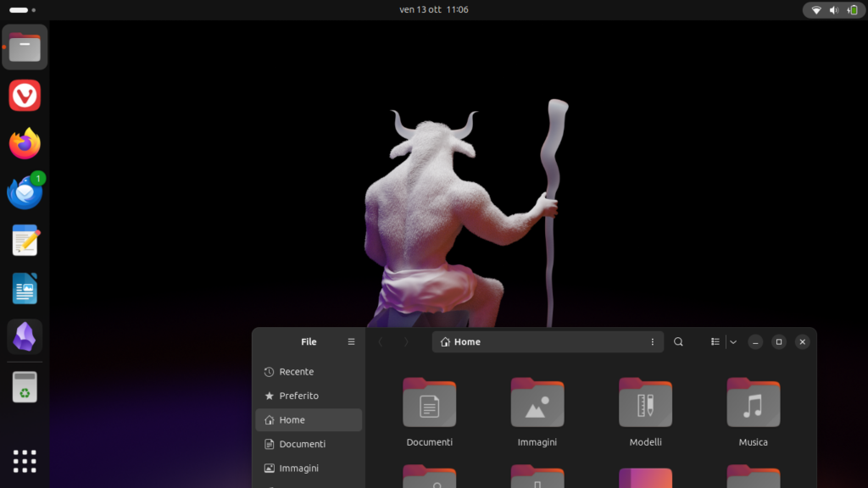This screenshot has height=488, width=868.
Task: Select Immagini in the sidebar
Action: coord(309,468)
